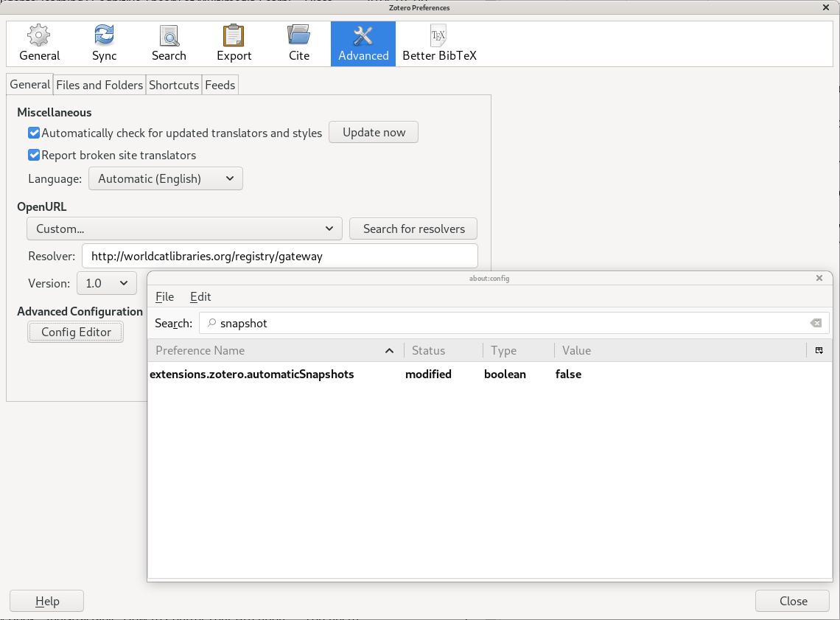Screen dimensions: 840x620
Task: Open the Config Editor
Action: click(76, 332)
